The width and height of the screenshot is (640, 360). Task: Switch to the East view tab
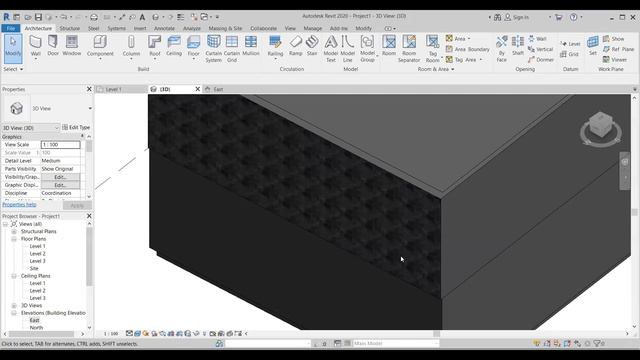coord(218,89)
